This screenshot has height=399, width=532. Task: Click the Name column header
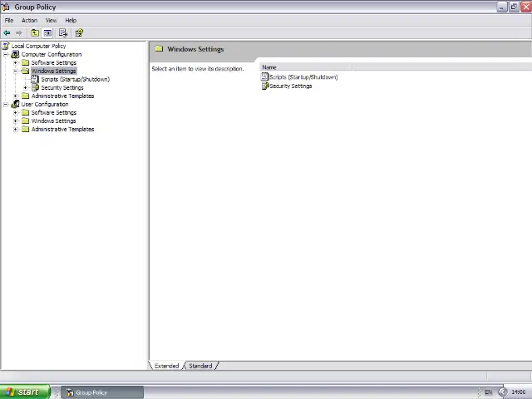point(305,67)
